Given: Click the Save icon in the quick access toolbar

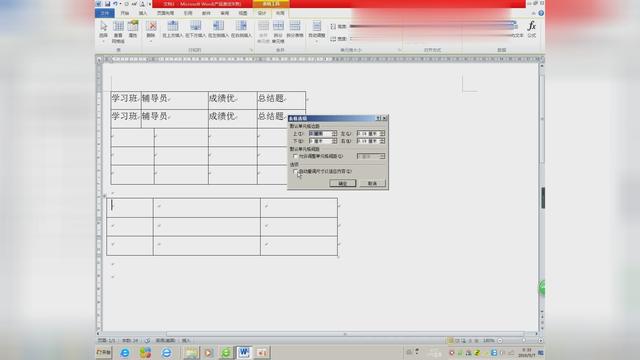Looking at the screenshot, I should pos(107,4).
